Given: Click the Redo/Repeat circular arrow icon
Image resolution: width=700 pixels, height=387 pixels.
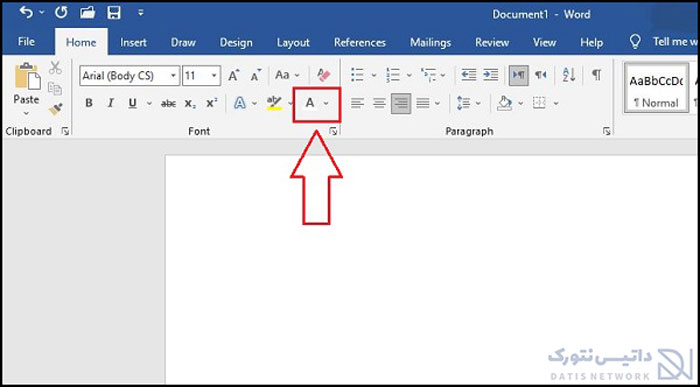Looking at the screenshot, I should pos(61,13).
